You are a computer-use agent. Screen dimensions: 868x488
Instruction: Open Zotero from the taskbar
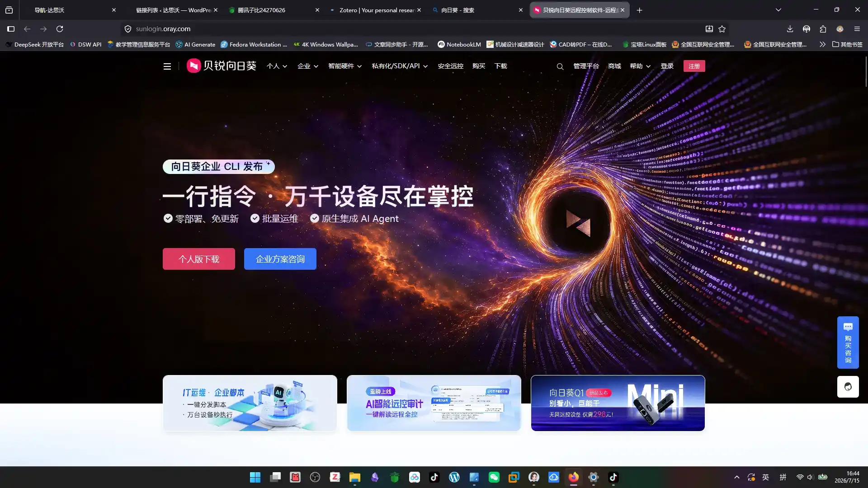tap(335, 477)
